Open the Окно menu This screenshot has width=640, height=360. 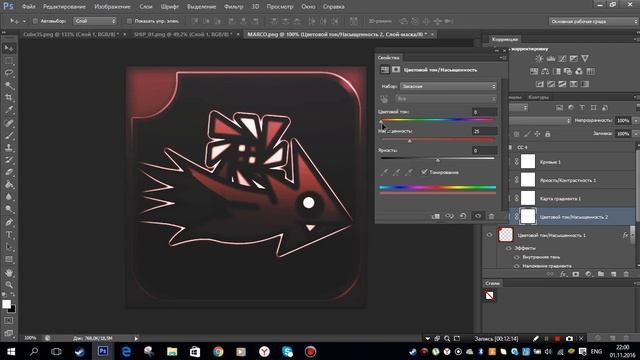coord(308,7)
